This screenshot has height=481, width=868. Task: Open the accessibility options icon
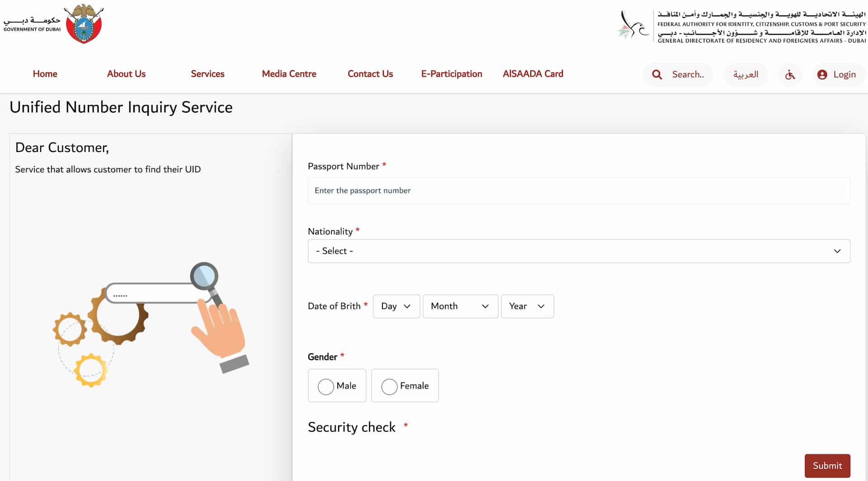pos(789,75)
